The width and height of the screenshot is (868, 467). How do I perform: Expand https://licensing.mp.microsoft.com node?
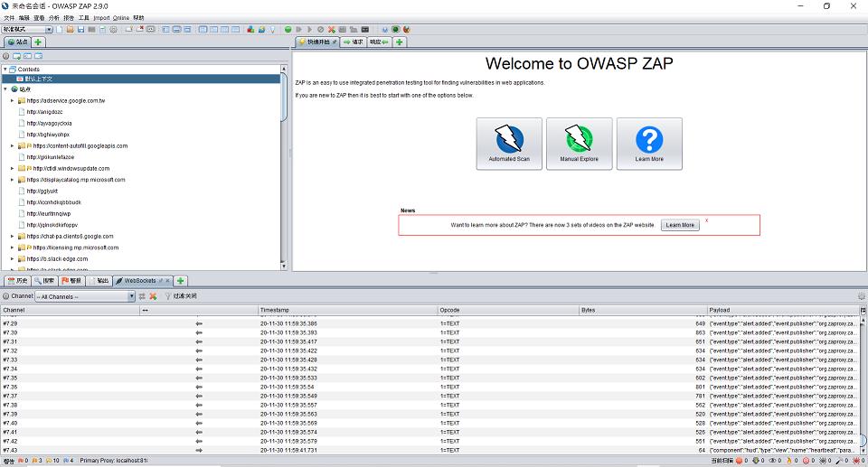(12, 248)
